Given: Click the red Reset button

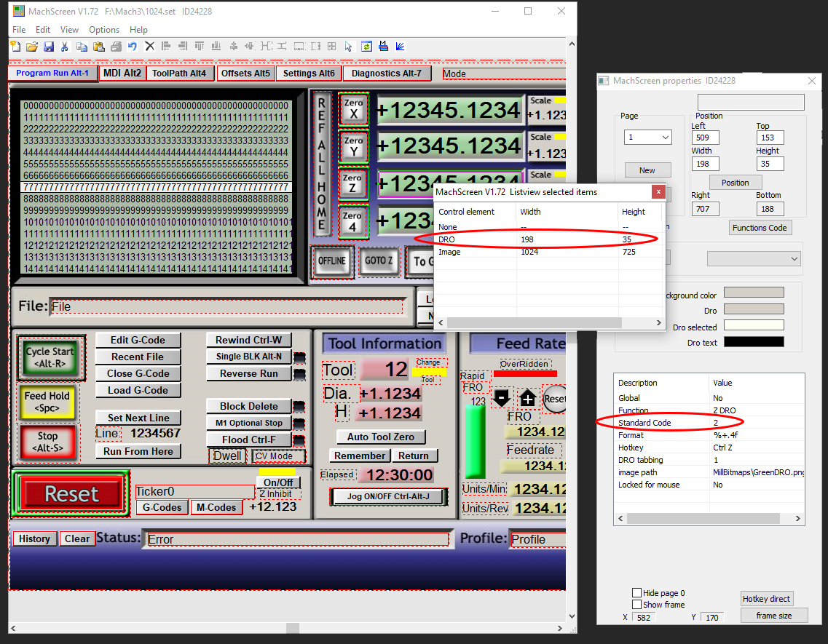Looking at the screenshot, I should pyautogui.click(x=71, y=494).
